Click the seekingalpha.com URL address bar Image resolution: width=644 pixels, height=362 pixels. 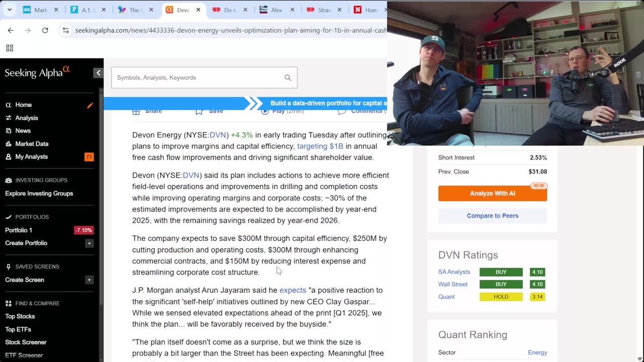tap(230, 30)
